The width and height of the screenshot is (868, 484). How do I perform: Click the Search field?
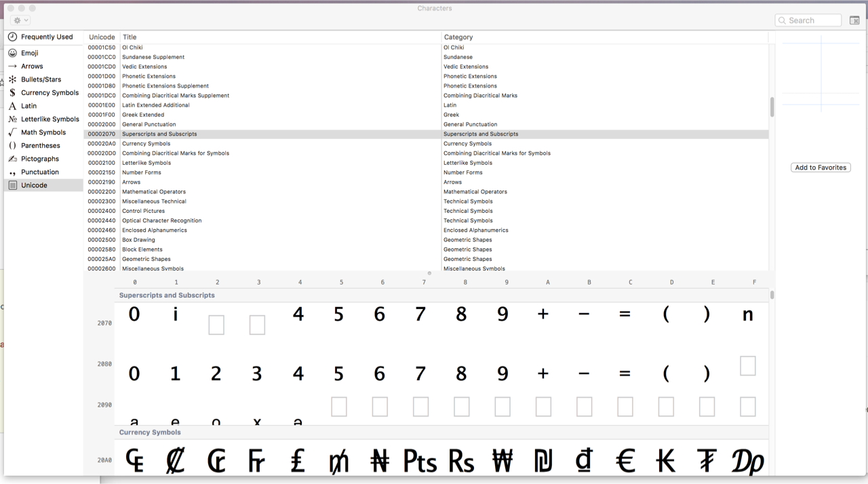pos(808,20)
